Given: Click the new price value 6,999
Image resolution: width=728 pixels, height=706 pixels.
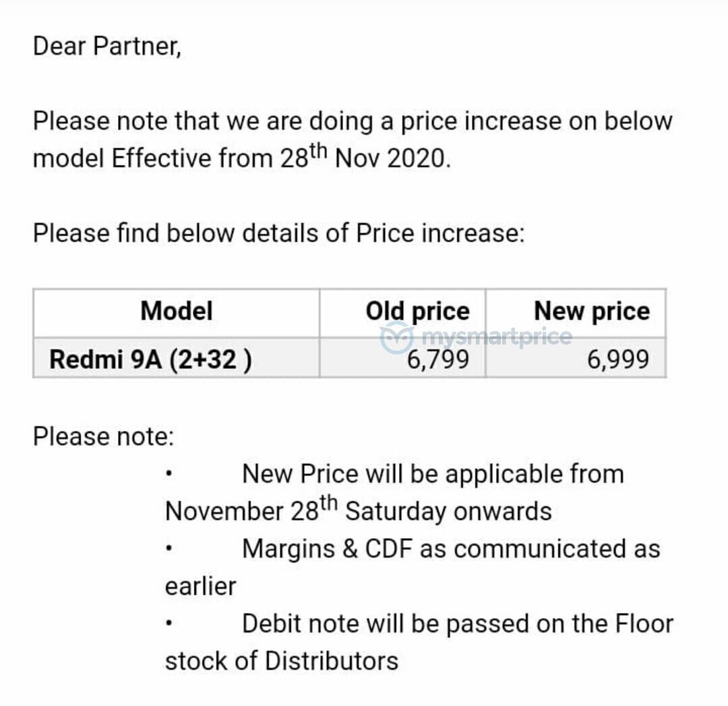Looking at the screenshot, I should tap(618, 360).
